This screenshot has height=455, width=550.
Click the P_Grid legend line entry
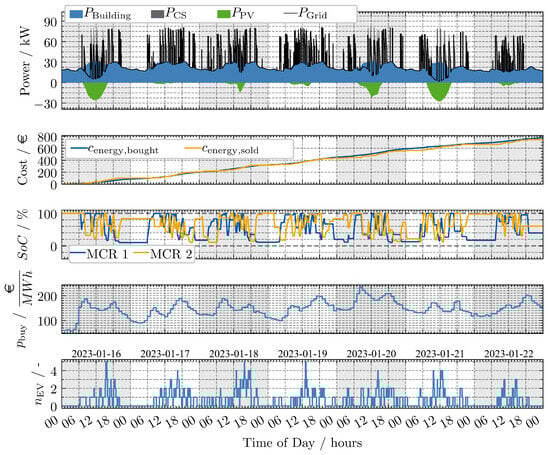click(x=305, y=14)
